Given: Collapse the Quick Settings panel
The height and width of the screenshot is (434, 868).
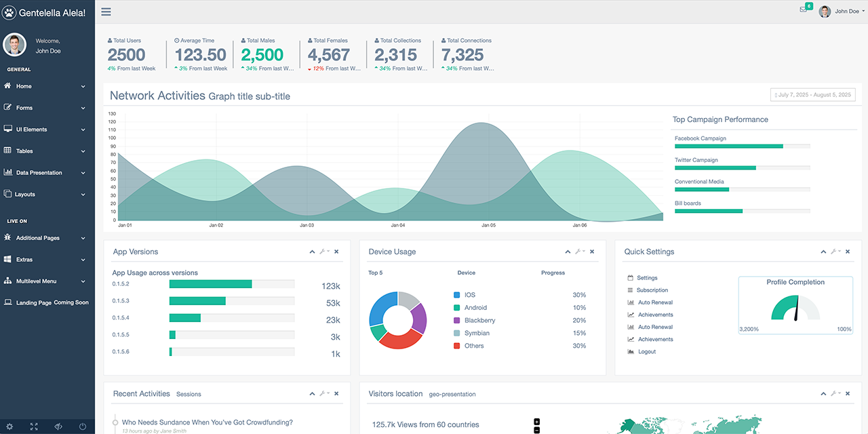Looking at the screenshot, I should 823,252.
